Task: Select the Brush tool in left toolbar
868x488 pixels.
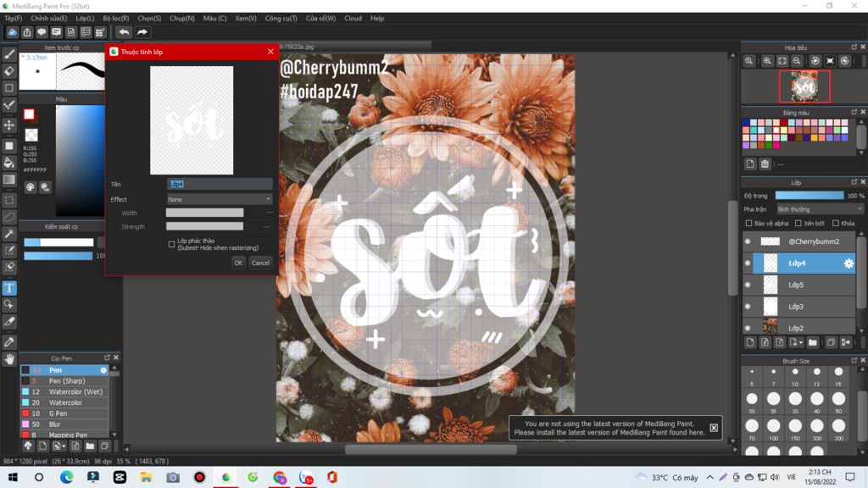Action: point(9,54)
